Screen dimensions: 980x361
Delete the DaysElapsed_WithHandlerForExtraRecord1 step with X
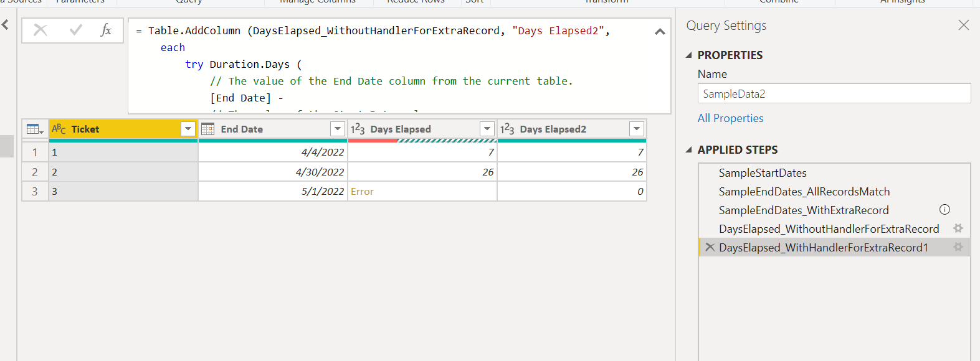710,247
